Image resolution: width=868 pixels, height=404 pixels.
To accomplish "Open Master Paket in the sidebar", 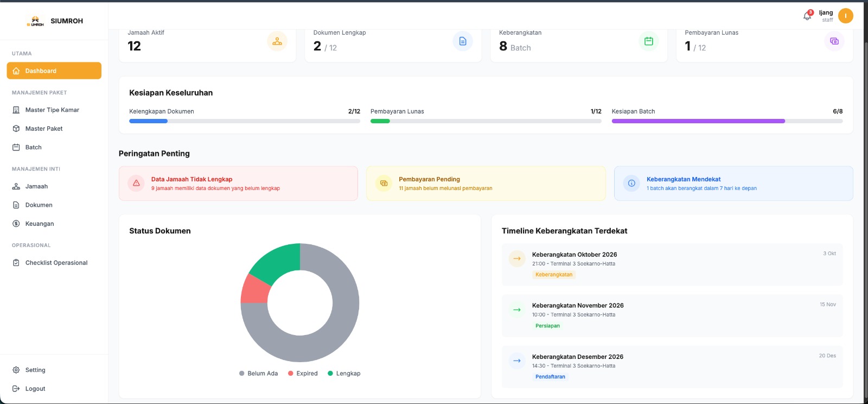I will [x=54, y=129].
